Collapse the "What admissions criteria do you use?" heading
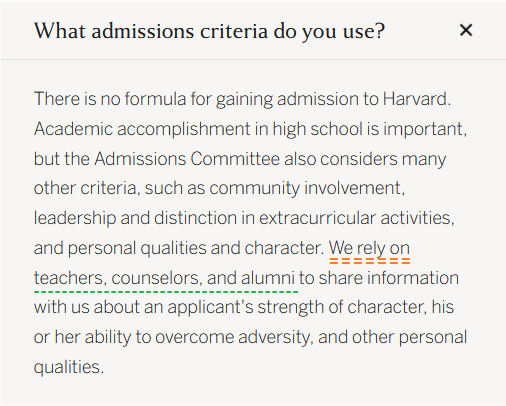 [x=209, y=32]
